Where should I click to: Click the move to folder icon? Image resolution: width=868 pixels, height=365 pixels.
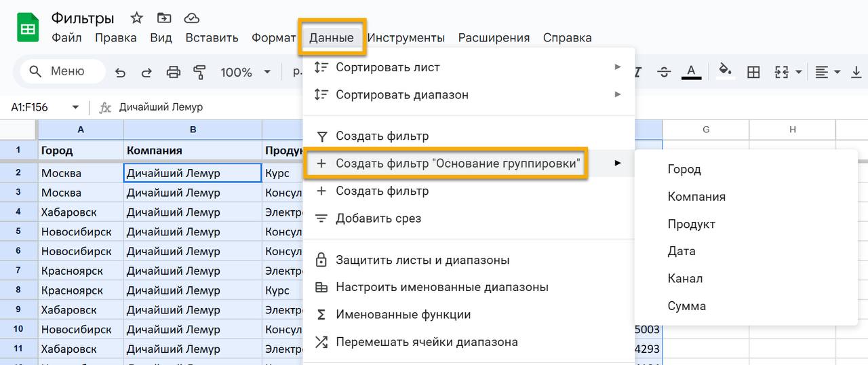click(164, 18)
